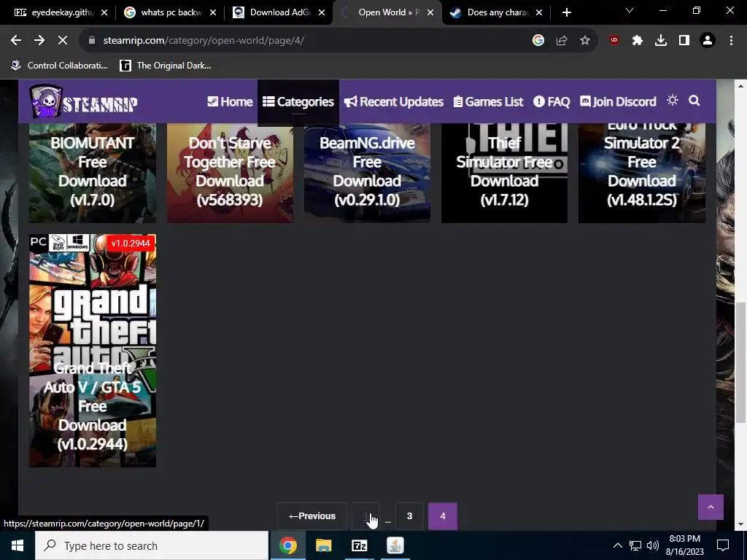The height and width of the screenshot is (560, 747).
Task: Open Don't Starve Together Free Download card
Action: click(230, 173)
